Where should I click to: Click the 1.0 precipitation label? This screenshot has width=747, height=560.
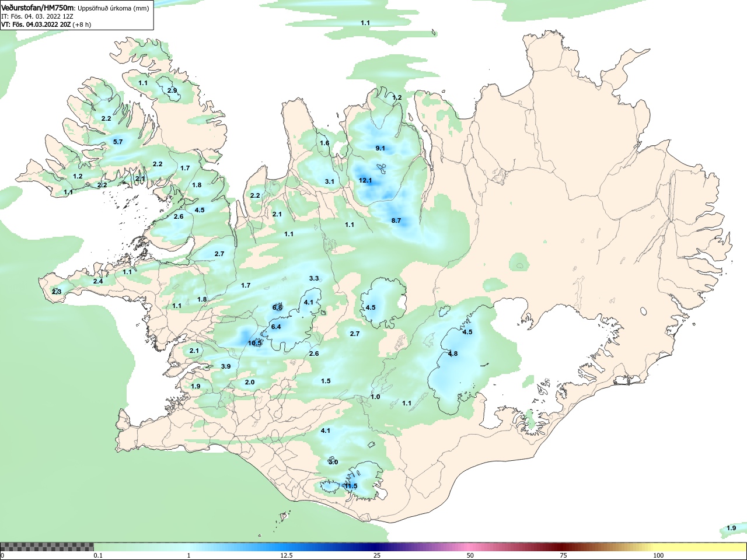[375, 397]
